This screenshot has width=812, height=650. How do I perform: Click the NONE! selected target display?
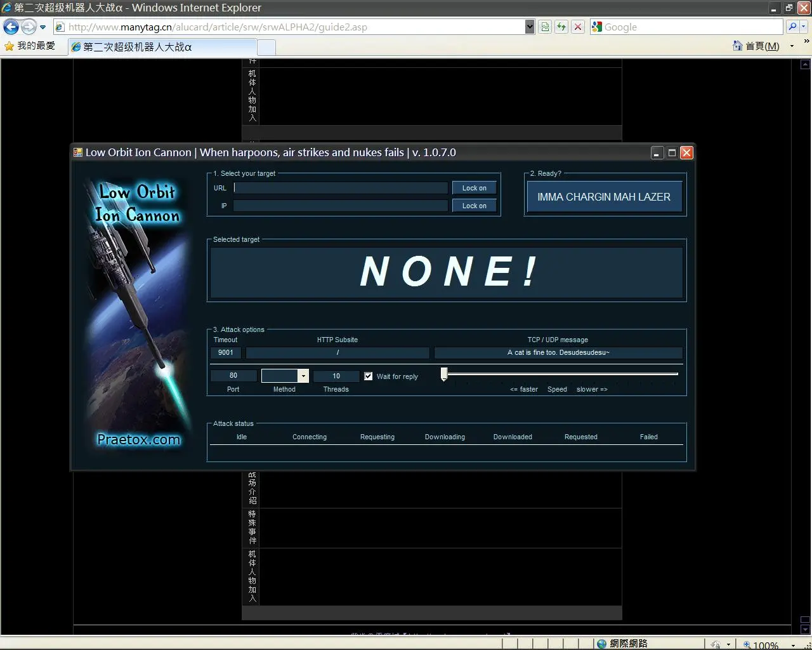[447, 272]
